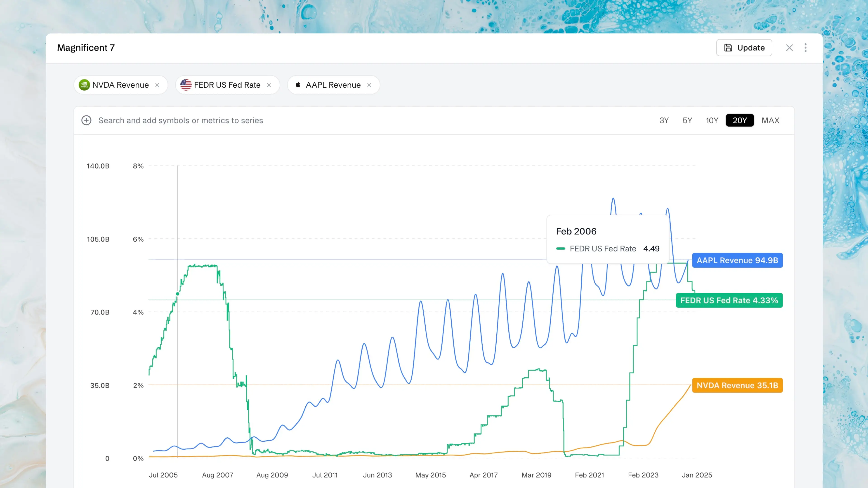Focus the search symbols or metrics field
Screen dimensions: 868x488
pos(181,120)
